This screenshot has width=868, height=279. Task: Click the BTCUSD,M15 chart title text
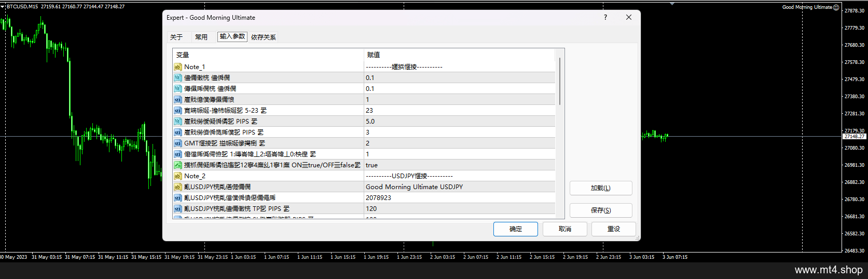coord(22,6)
